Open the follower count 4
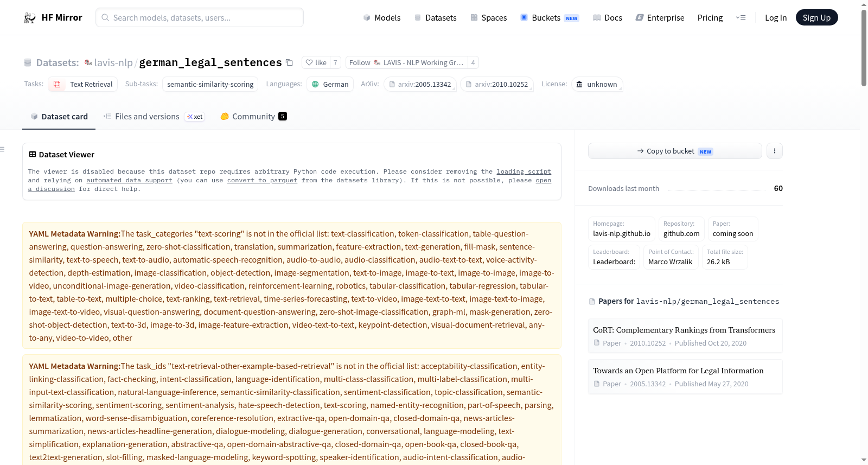This screenshot has width=868, height=465. [x=473, y=62]
